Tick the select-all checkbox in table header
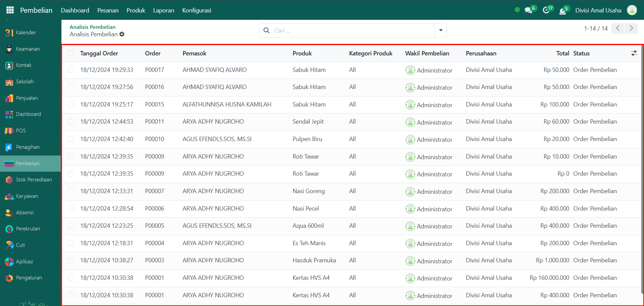 [71, 53]
